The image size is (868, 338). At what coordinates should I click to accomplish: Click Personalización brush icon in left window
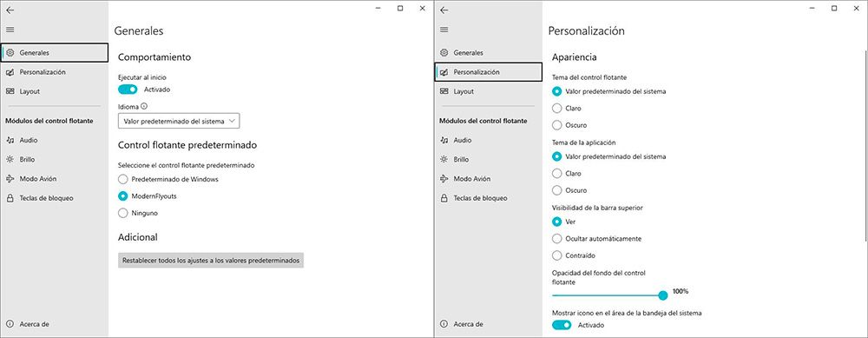(10, 72)
